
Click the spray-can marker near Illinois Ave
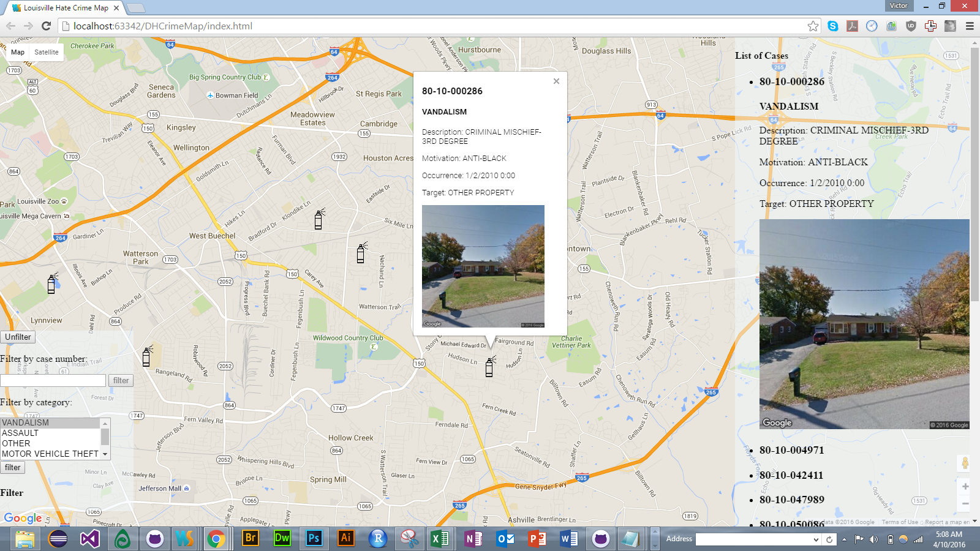[x=52, y=283]
